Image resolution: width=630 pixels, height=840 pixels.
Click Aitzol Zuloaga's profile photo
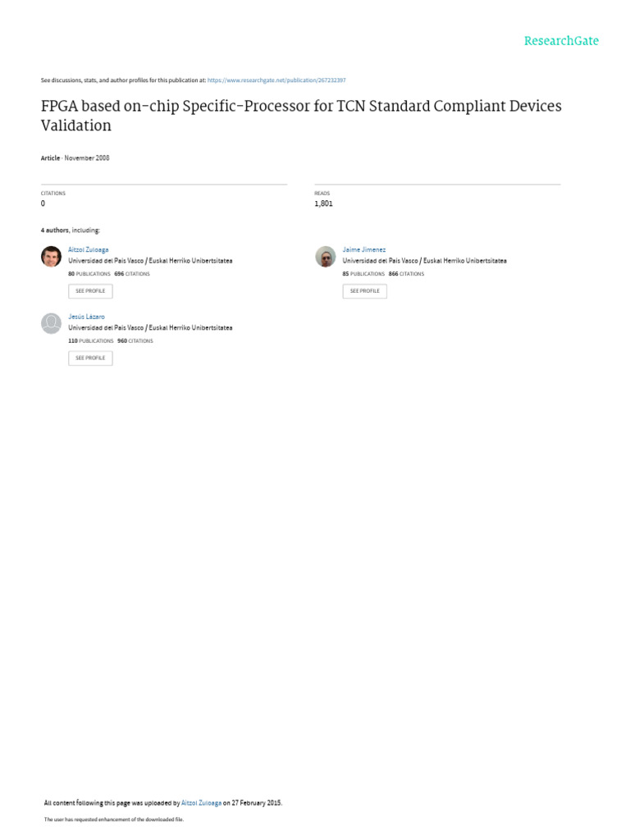[52, 257]
